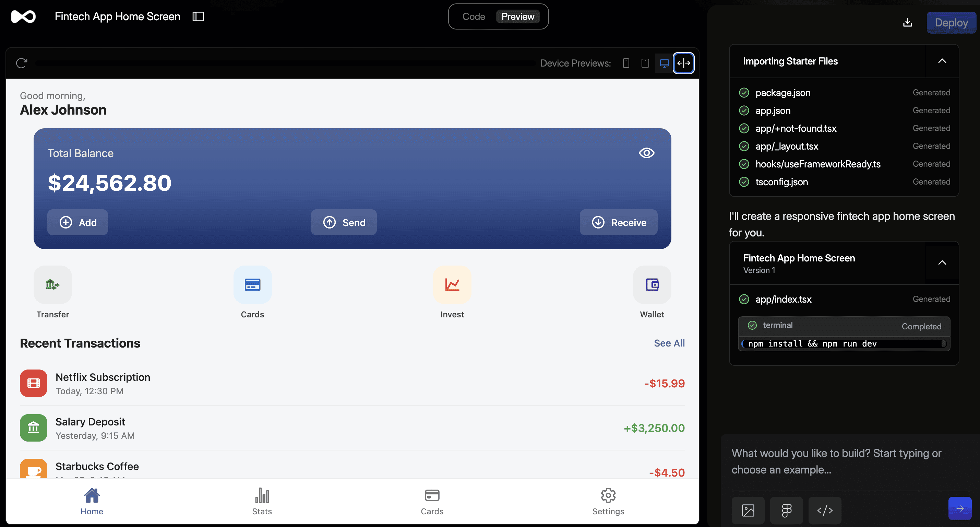Select the responsive width device preview
This screenshot has width=980, height=527.
click(x=684, y=63)
